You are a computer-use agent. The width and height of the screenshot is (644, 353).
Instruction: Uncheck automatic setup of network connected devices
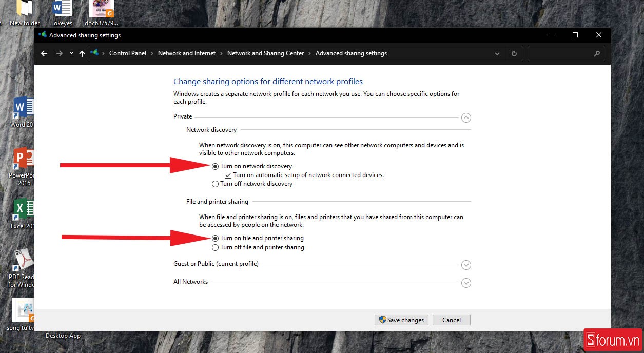tap(227, 175)
